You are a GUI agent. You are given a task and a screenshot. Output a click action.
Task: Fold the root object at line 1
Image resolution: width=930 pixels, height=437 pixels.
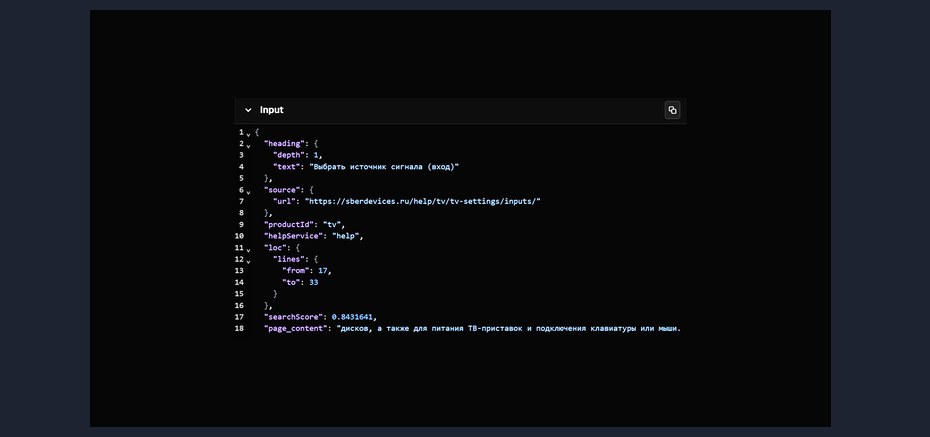pos(249,135)
